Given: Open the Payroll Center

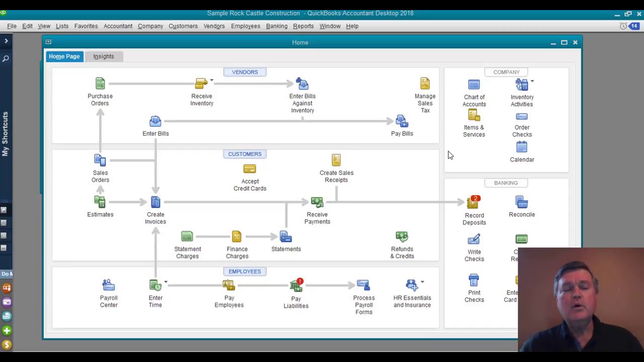Looking at the screenshot, I should tap(108, 285).
